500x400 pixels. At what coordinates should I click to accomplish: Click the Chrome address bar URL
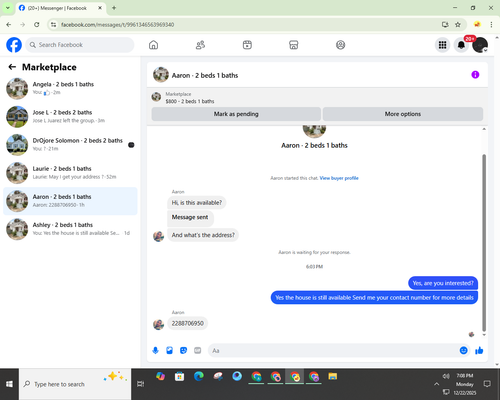[x=118, y=25]
